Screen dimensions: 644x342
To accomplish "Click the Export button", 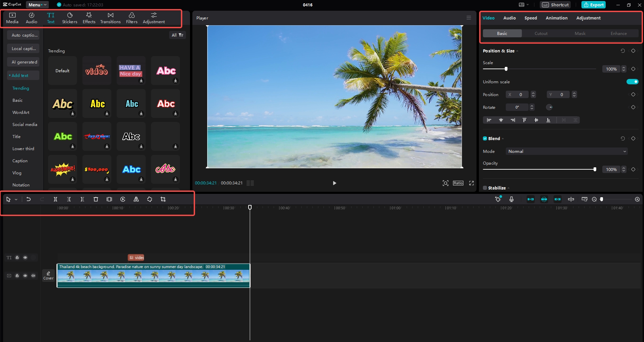I will pos(593,5).
